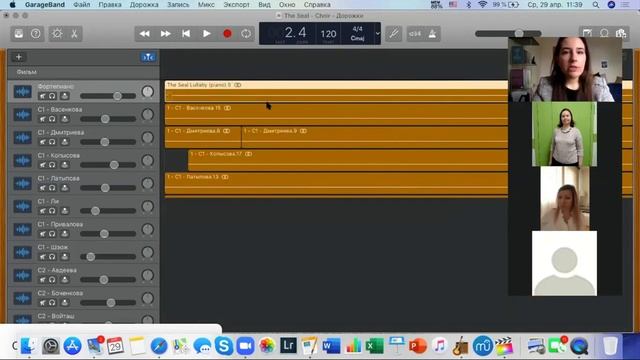Screen dimensions: 640x360
Task: Mute the C1 - Привалова track
Action: tap(42, 233)
